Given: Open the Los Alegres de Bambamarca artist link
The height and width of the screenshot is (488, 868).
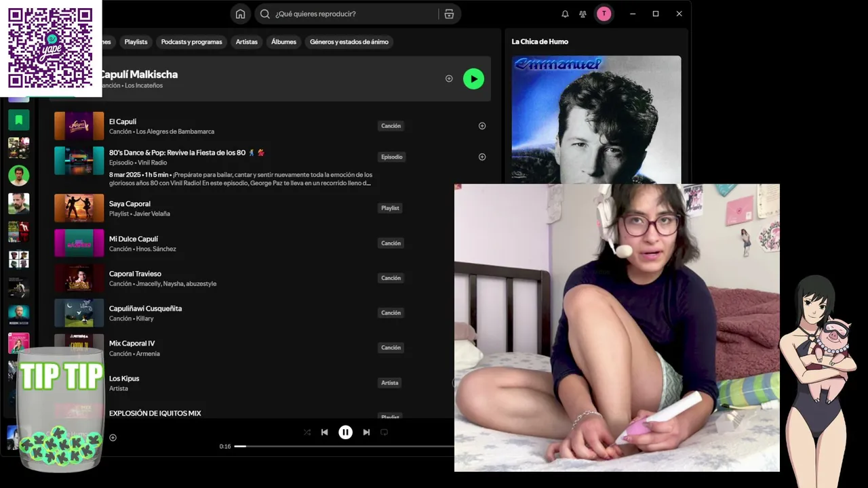Looking at the screenshot, I should tap(175, 131).
